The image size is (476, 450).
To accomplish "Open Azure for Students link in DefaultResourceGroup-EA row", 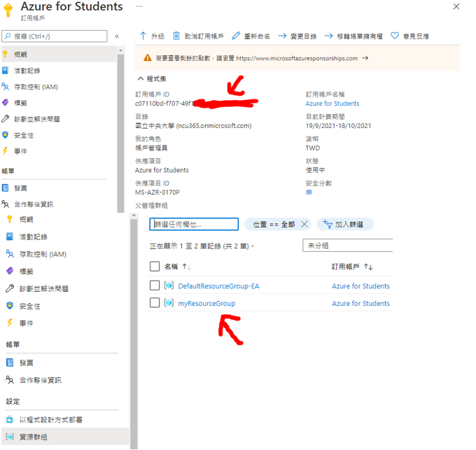I will (360, 286).
